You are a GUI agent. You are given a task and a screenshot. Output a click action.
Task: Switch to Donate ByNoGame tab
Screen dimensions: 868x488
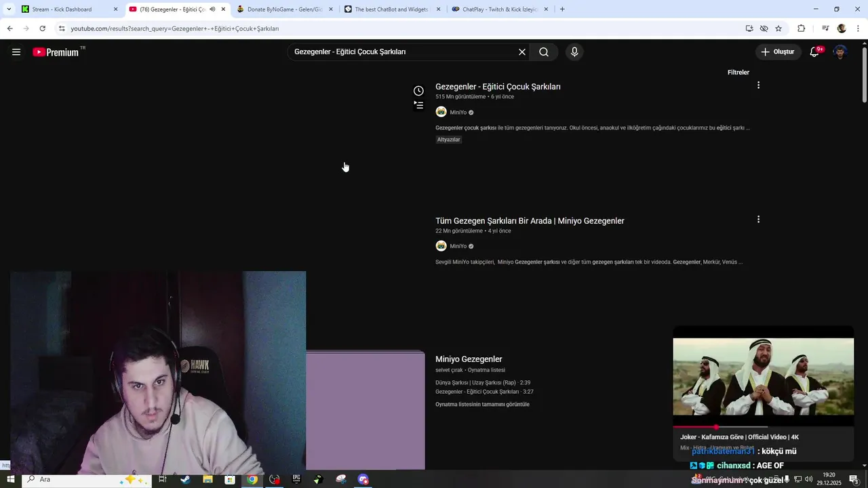284,9
